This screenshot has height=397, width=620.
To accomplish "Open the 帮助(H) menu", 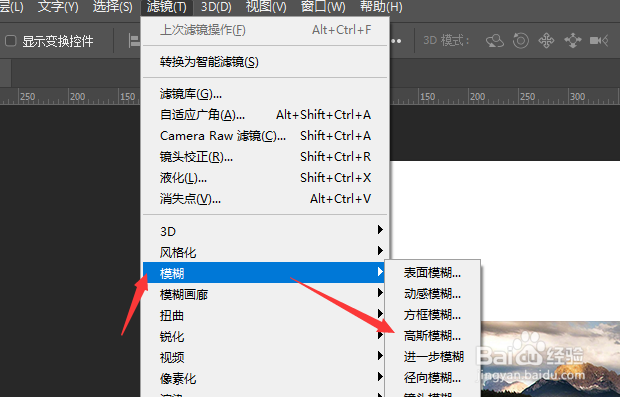I will click(381, 7).
